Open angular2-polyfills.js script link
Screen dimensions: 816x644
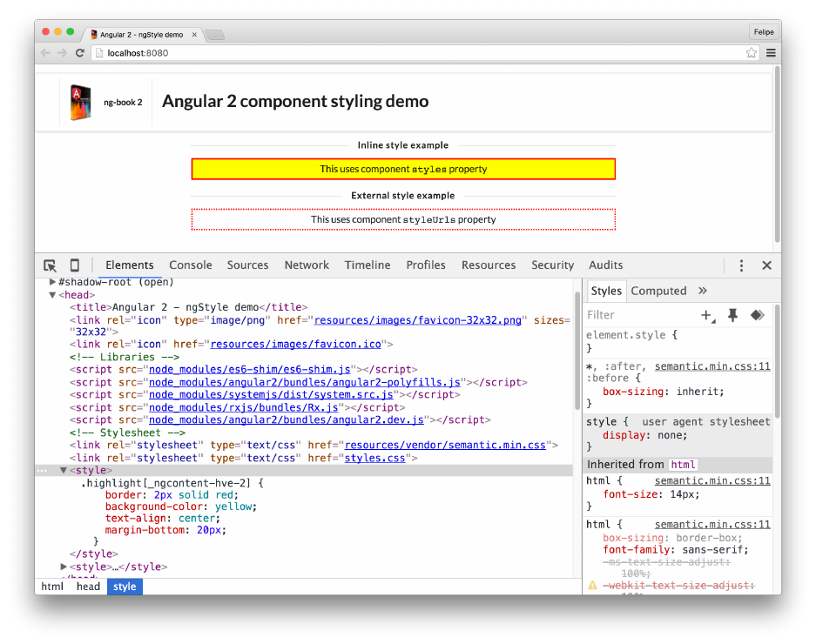(305, 382)
